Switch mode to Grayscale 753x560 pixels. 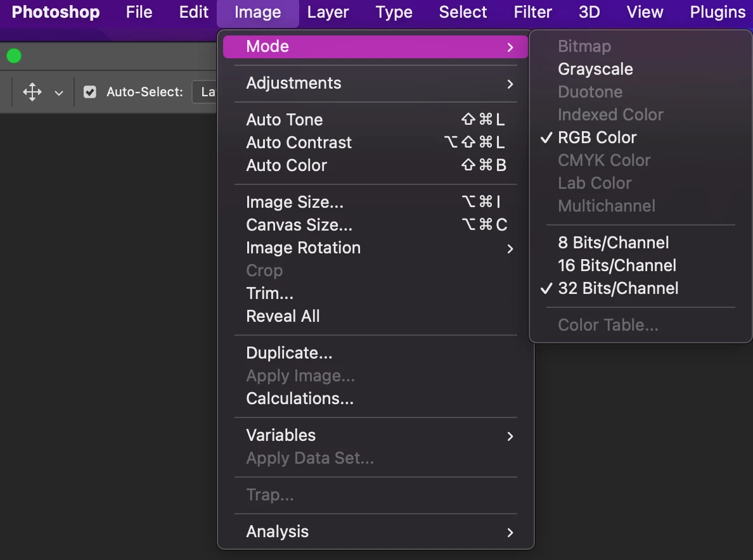(640, 69)
